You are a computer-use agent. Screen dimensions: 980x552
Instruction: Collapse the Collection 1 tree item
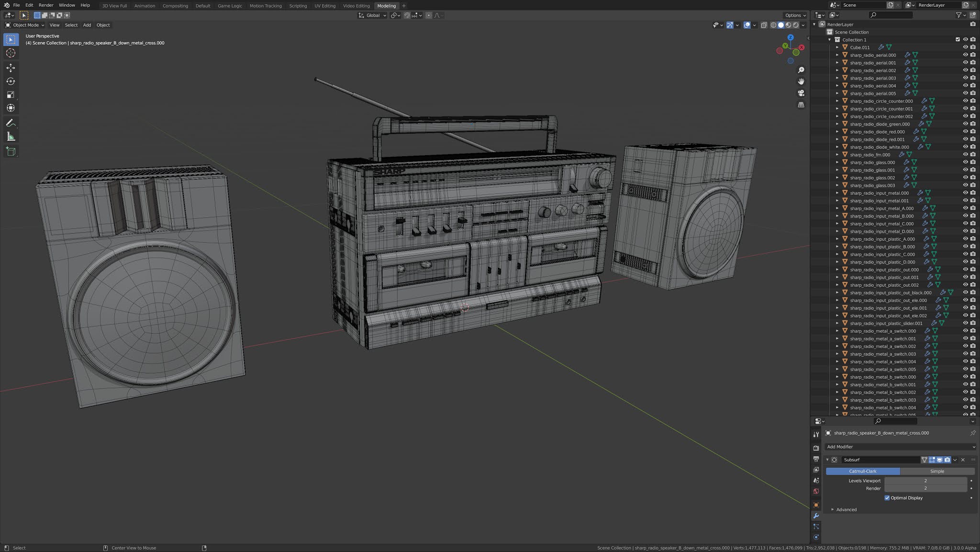(x=829, y=40)
